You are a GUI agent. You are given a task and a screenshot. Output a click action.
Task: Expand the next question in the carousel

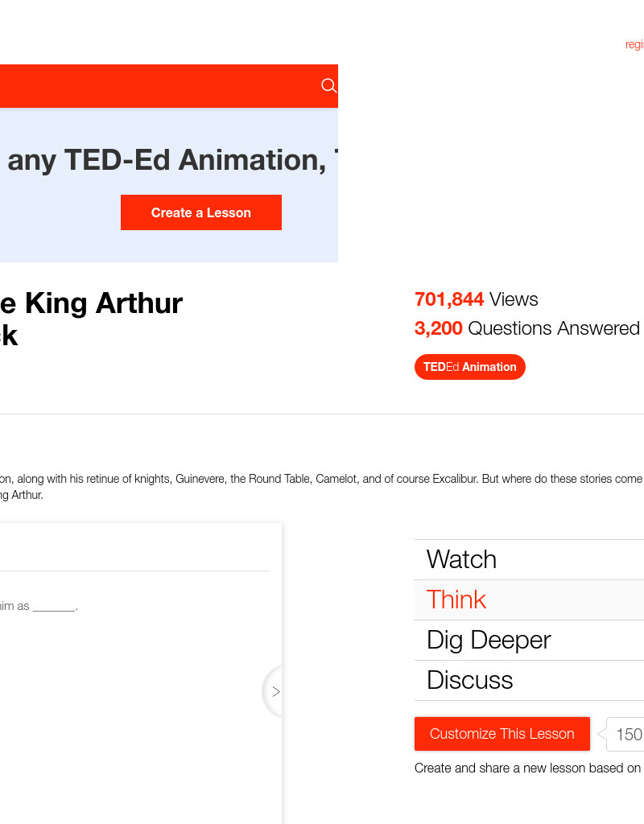pos(276,691)
